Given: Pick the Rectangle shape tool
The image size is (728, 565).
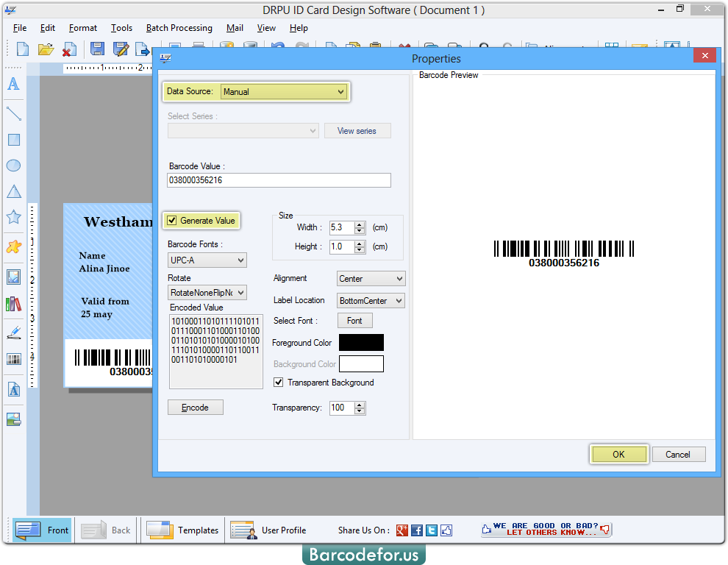Looking at the screenshot, I should [x=13, y=139].
